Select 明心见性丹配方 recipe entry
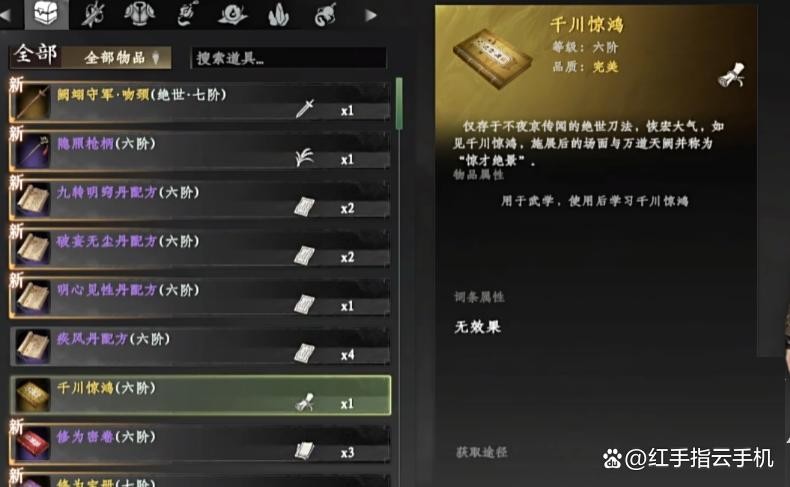 tap(200, 298)
